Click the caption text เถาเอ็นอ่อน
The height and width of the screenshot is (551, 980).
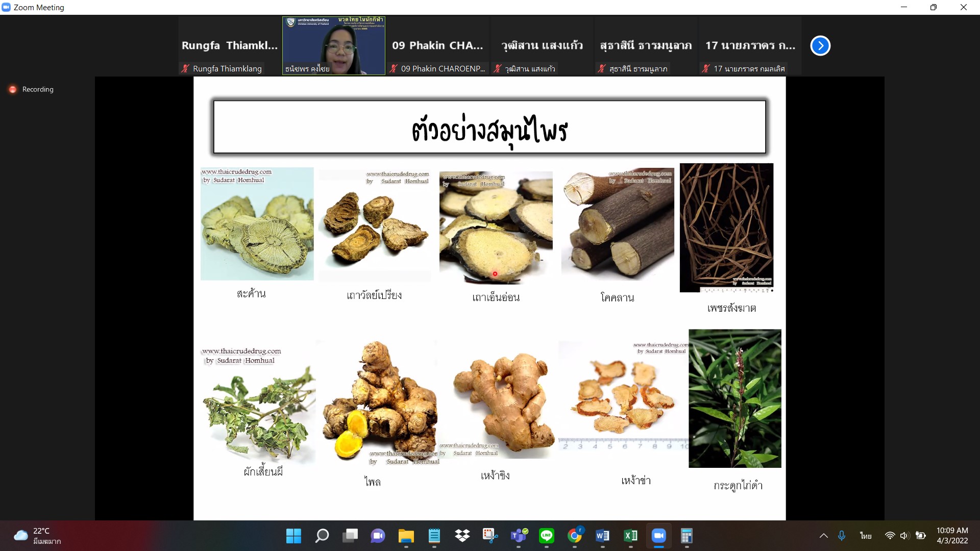[x=496, y=297]
